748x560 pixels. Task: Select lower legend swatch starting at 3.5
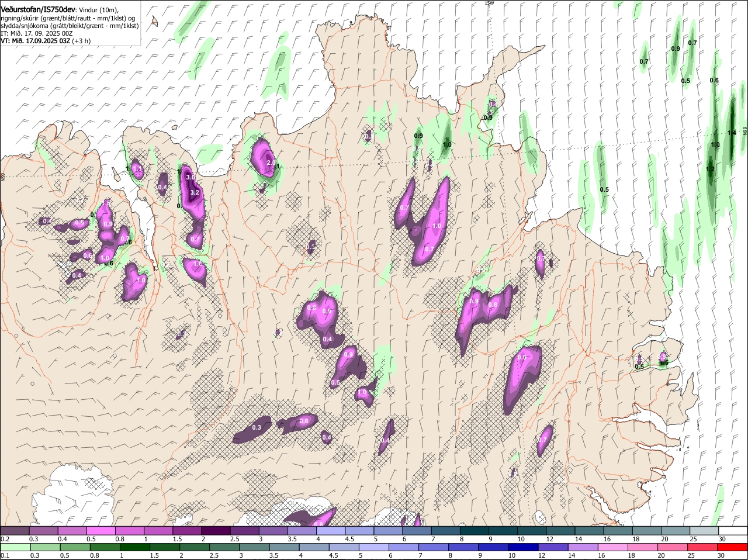(x=285, y=547)
